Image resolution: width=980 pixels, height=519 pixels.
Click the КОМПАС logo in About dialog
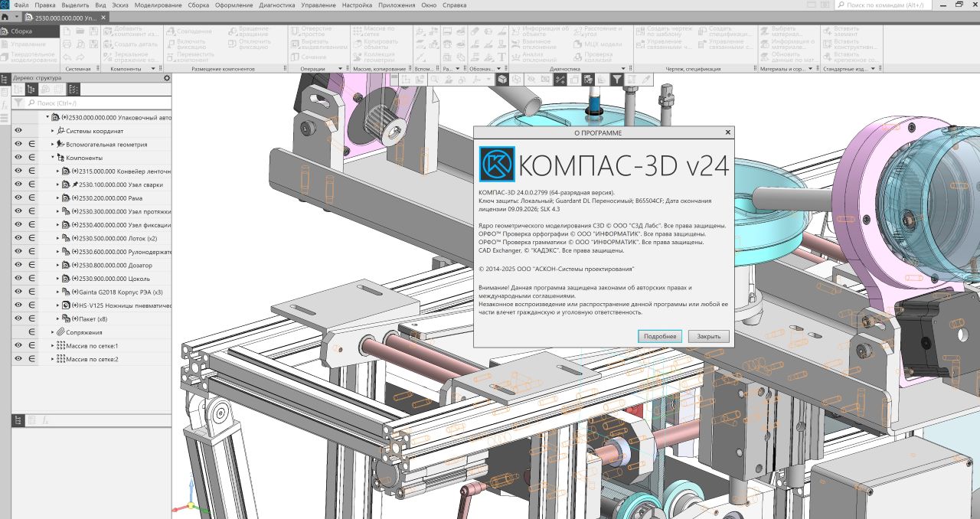click(497, 165)
